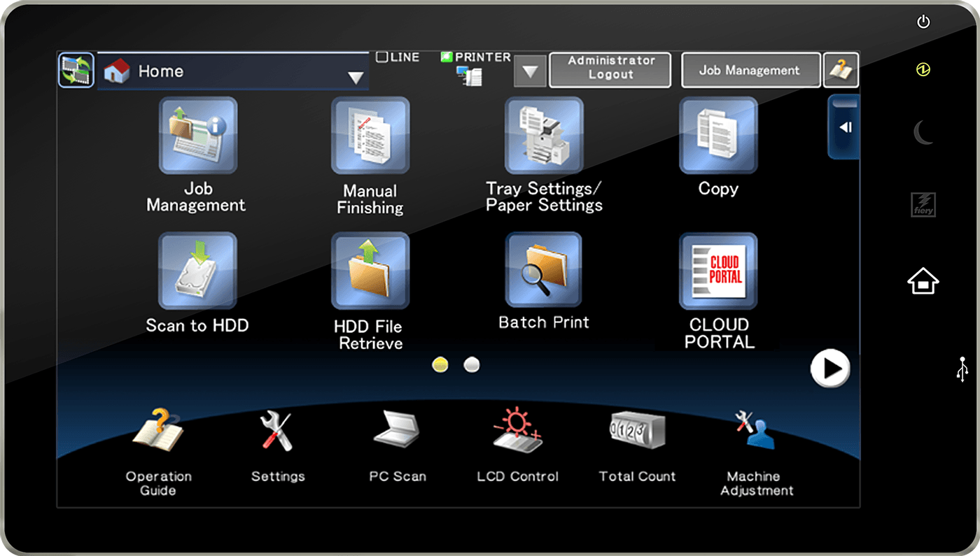Click the Administrator Logout button
This screenshot has width=980, height=556.
click(610, 70)
